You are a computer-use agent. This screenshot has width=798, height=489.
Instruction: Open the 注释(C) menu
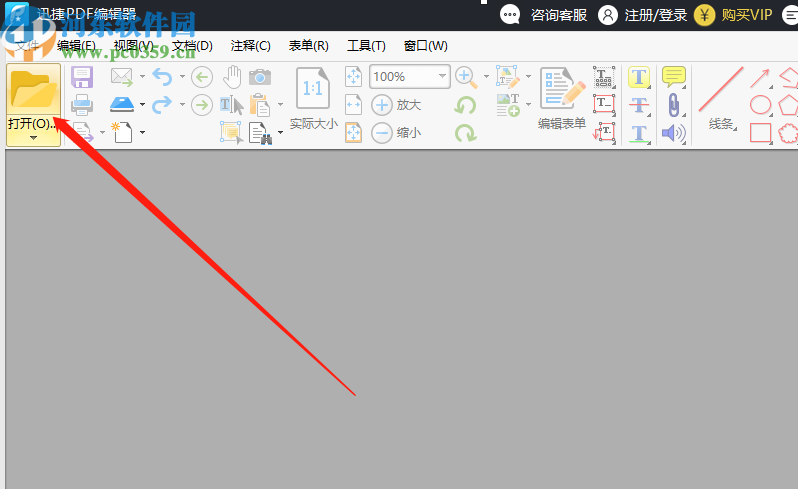point(250,46)
